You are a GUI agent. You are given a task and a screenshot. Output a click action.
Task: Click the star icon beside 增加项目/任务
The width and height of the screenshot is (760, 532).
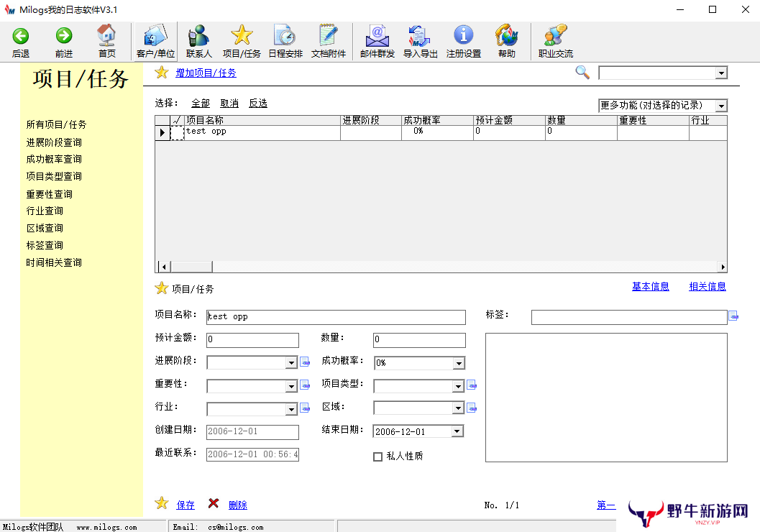[x=161, y=73]
